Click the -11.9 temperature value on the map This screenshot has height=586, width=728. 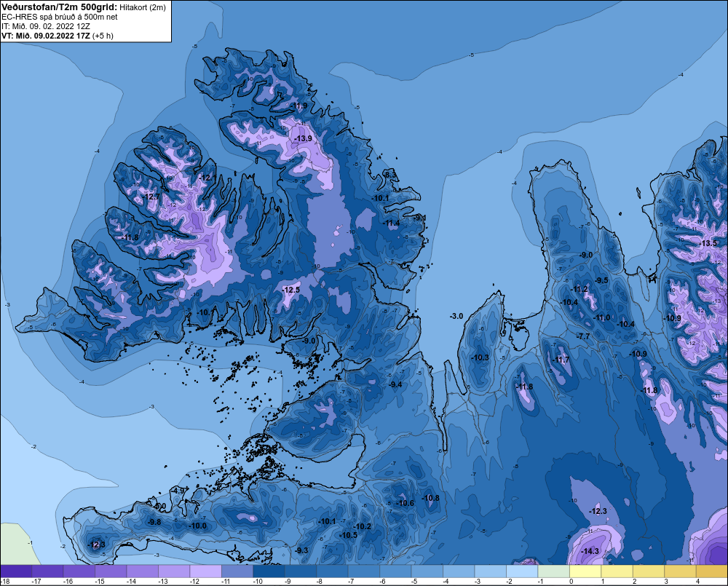pos(299,106)
